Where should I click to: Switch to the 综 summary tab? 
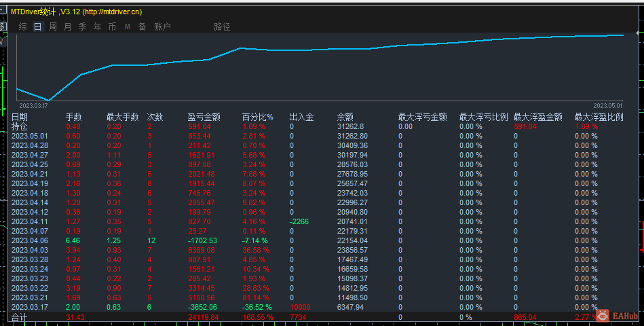[23, 26]
